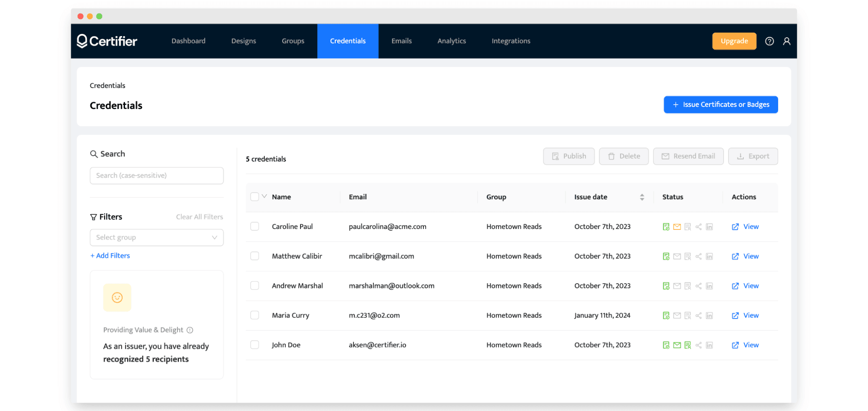Screen dimensions: 868x411
Task: Click the email aksen@certifier.io
Action: tap(377, 345)
